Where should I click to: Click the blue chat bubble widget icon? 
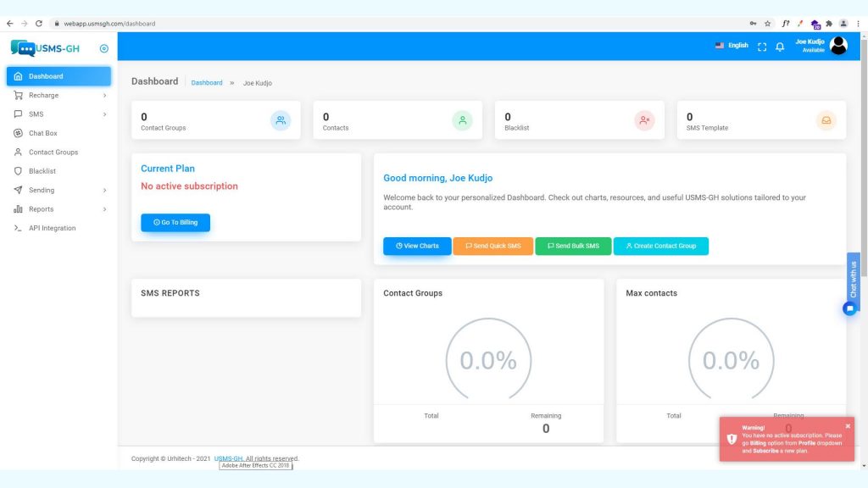coord(849,308)
